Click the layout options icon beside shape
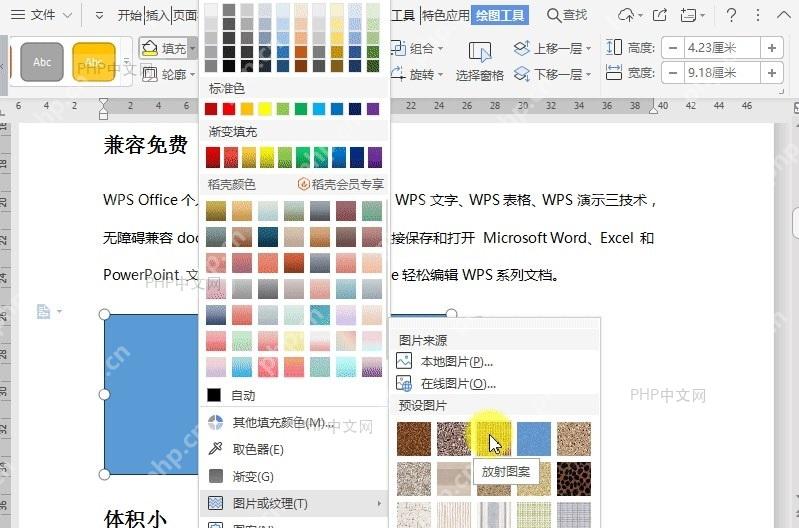Viewport: 799px width, 528px height. click(44, 311)
